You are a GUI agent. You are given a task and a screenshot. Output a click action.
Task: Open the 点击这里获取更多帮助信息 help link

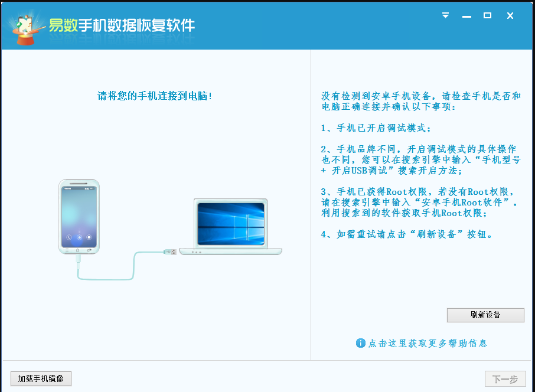(428, 343)
